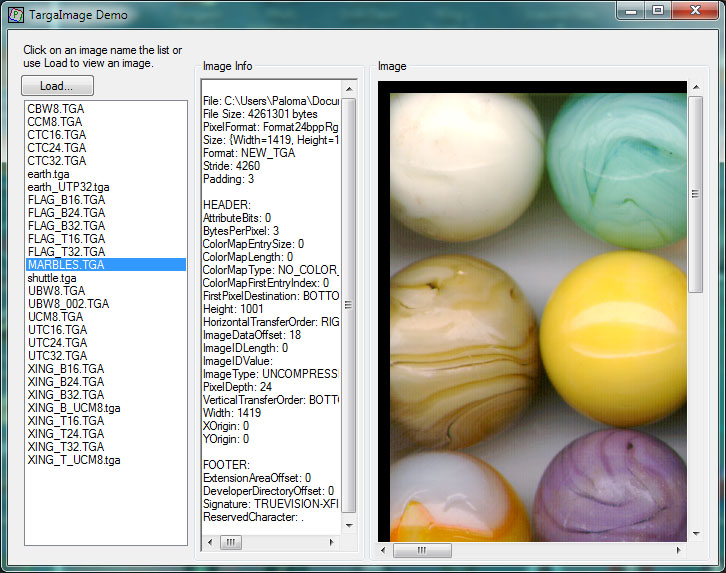Select UBW8.TGA entry

(56, 291)
